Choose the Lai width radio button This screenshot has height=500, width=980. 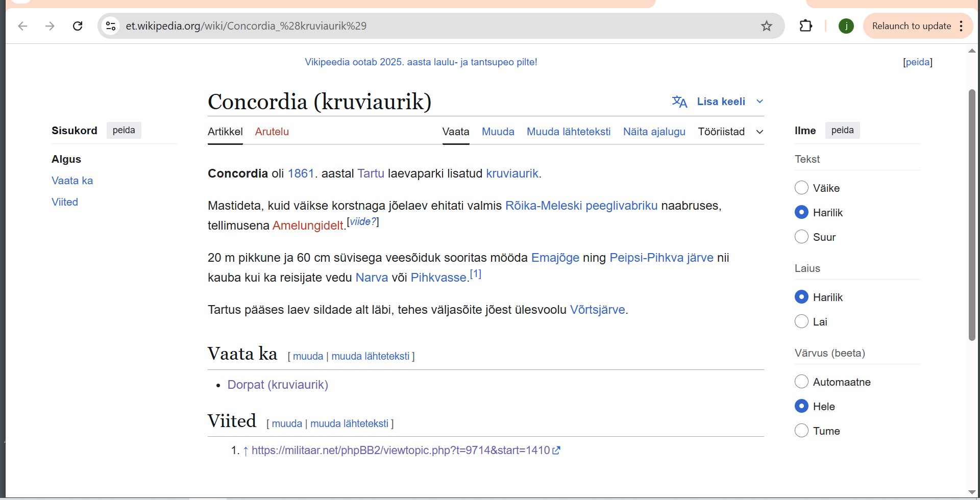click(801, 321)
